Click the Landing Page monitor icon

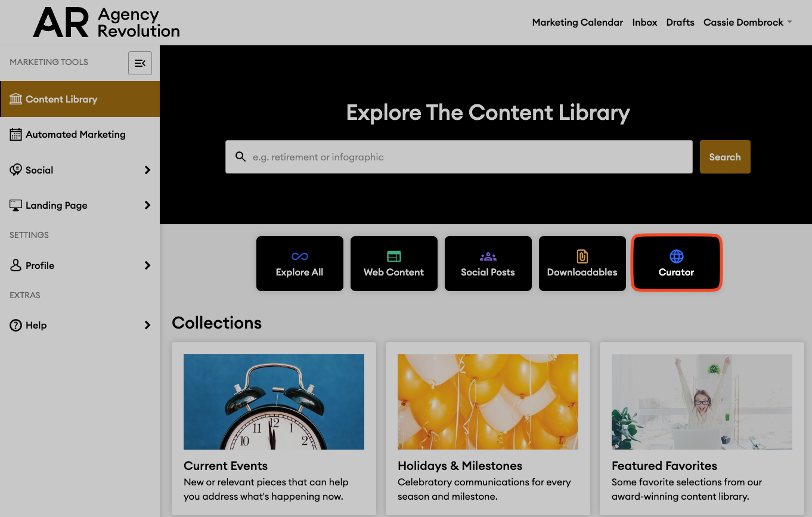point(16,205)
